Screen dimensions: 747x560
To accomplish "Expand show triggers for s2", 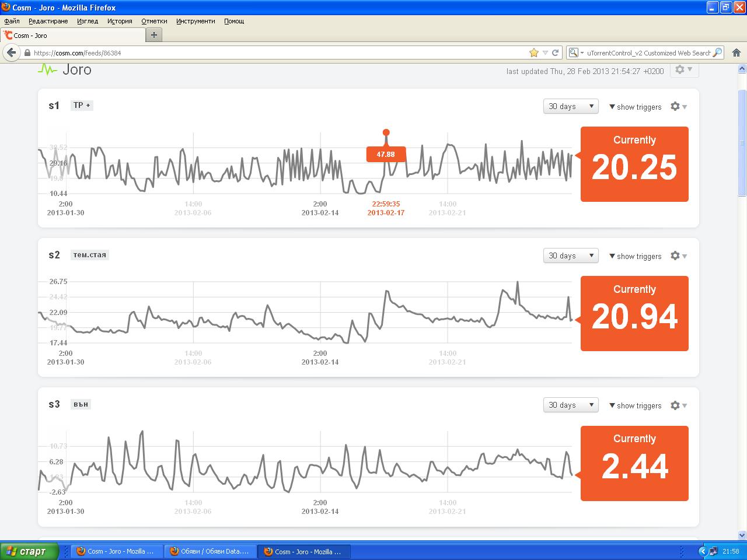I will [635, 256].
